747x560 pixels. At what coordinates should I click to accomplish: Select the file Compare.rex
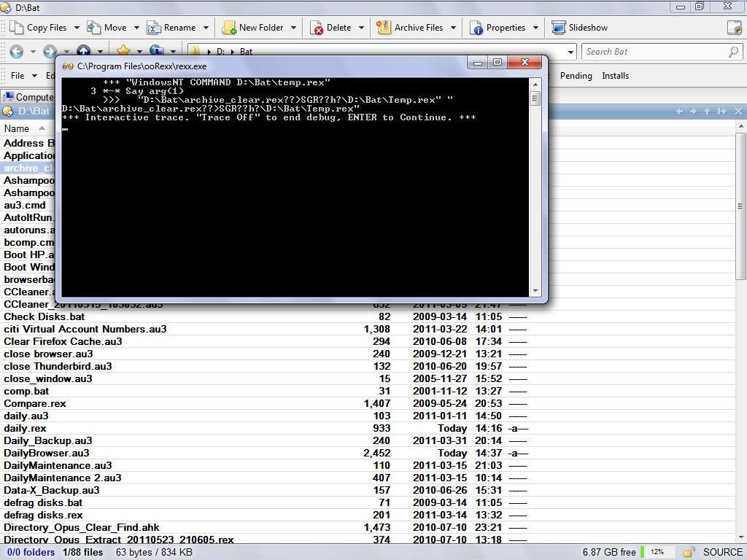35,403
